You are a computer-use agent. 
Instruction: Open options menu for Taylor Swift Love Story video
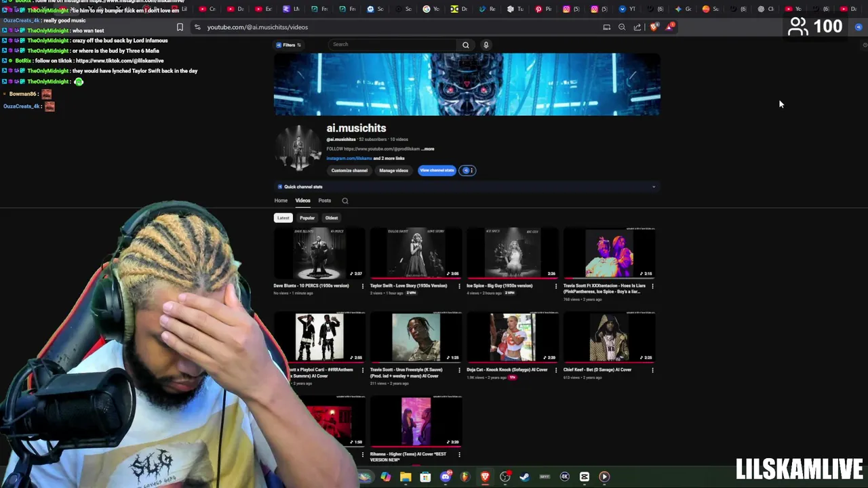459,286
